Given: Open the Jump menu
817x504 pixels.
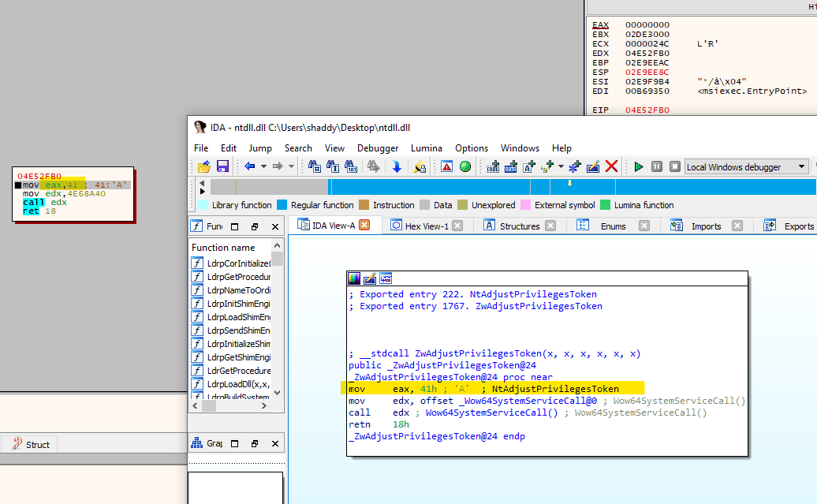Looking at the screenshot, I should pyautogui.click(x=260, y=148).
